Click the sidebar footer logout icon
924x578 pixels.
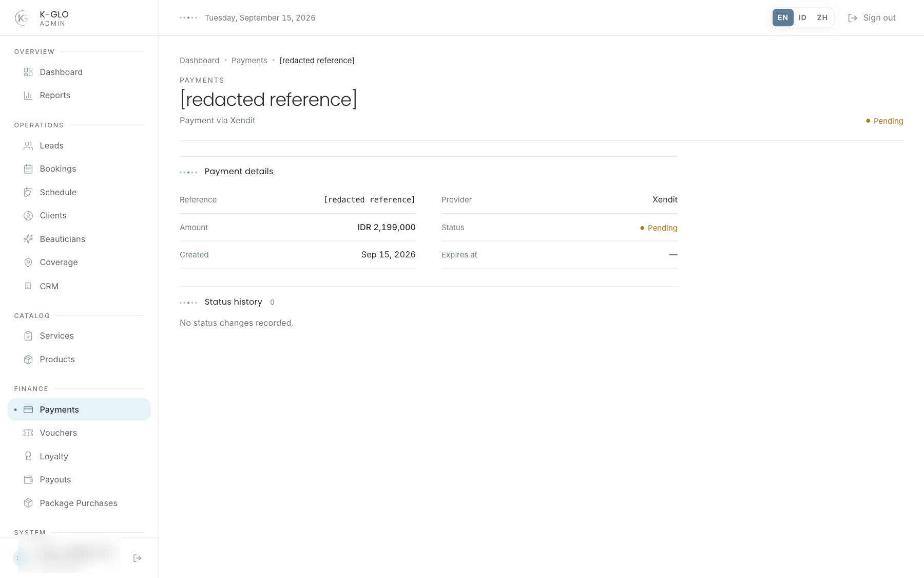(x=137, y=558)
